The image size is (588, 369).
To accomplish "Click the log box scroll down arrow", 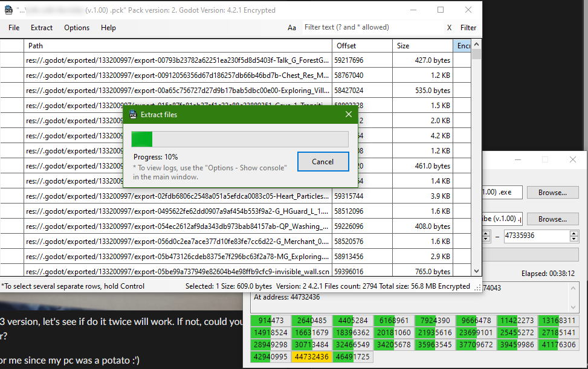I will 573,307.
